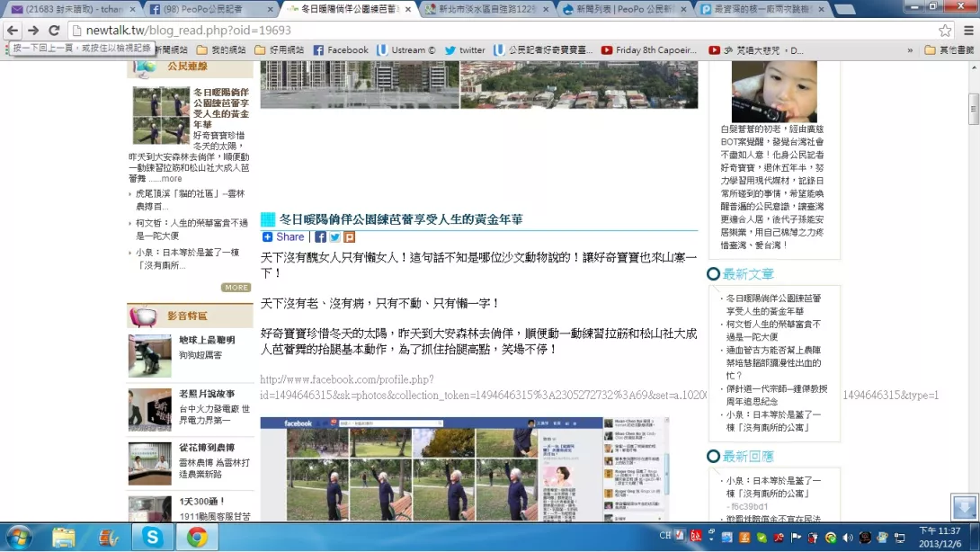Open the Chrome menu button
This screenshot has height=552, width=980.
click(x=968, y=30)
